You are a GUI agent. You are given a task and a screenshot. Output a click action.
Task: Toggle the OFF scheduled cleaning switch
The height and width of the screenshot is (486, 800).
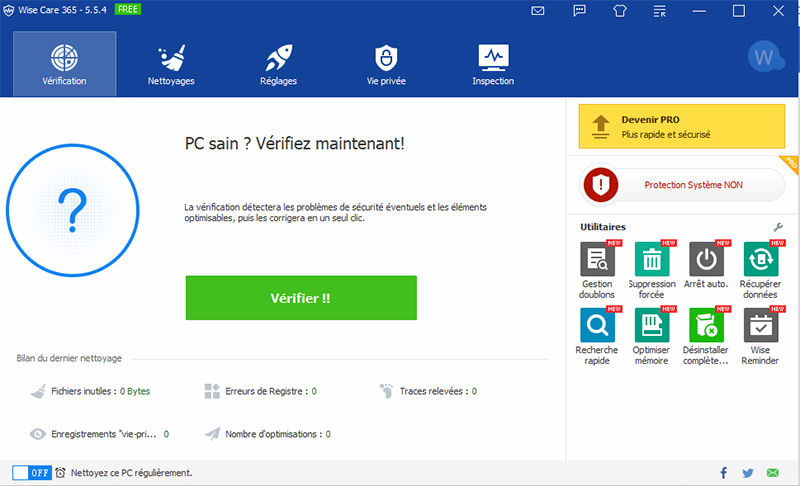(x=32, y=473)
